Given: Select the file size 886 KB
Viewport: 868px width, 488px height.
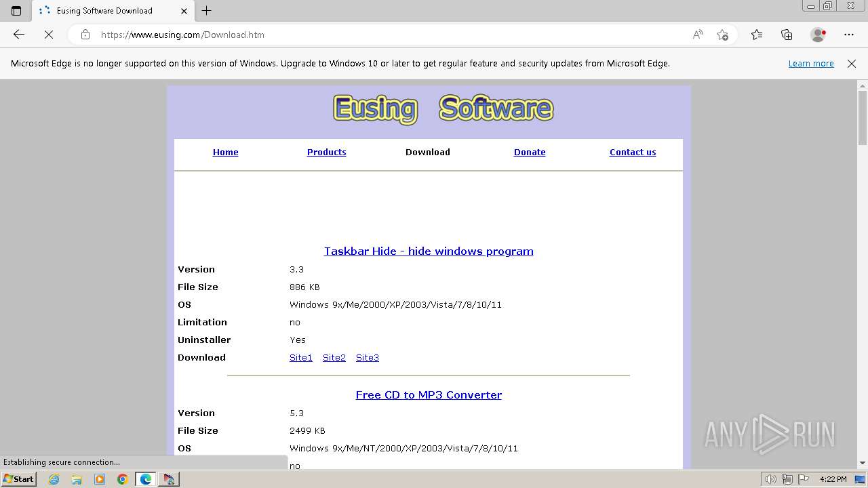Looking at the screenshot, I should point(304,287).
